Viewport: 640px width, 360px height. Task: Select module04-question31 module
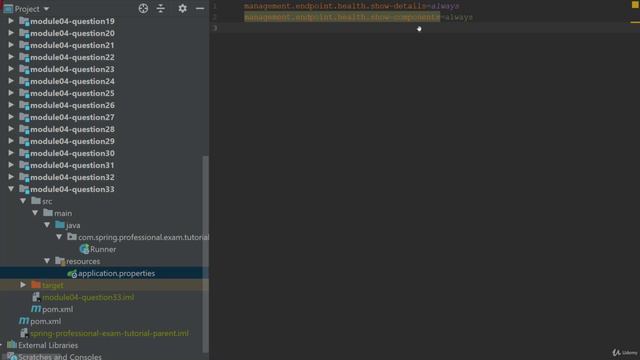pos(72,165)
